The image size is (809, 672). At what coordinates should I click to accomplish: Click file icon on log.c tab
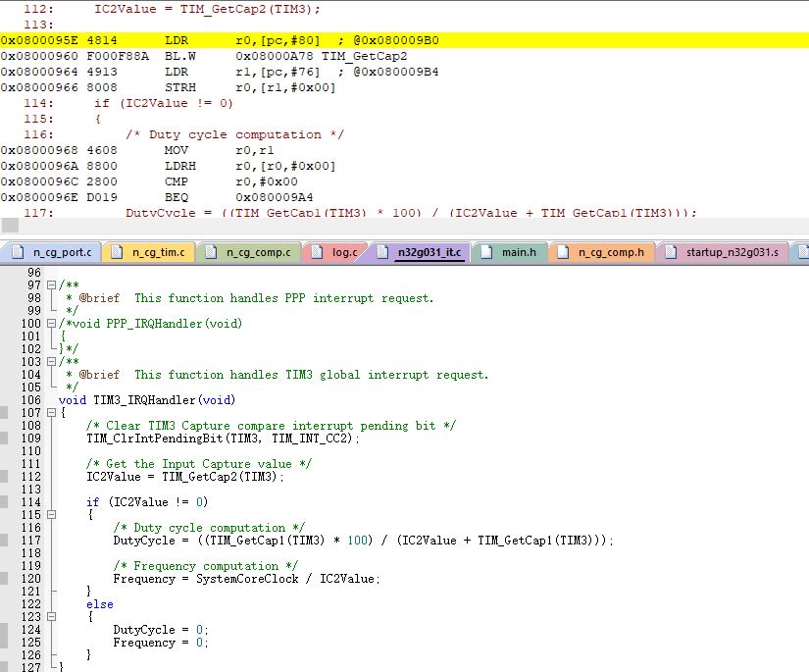coord(317,252)
